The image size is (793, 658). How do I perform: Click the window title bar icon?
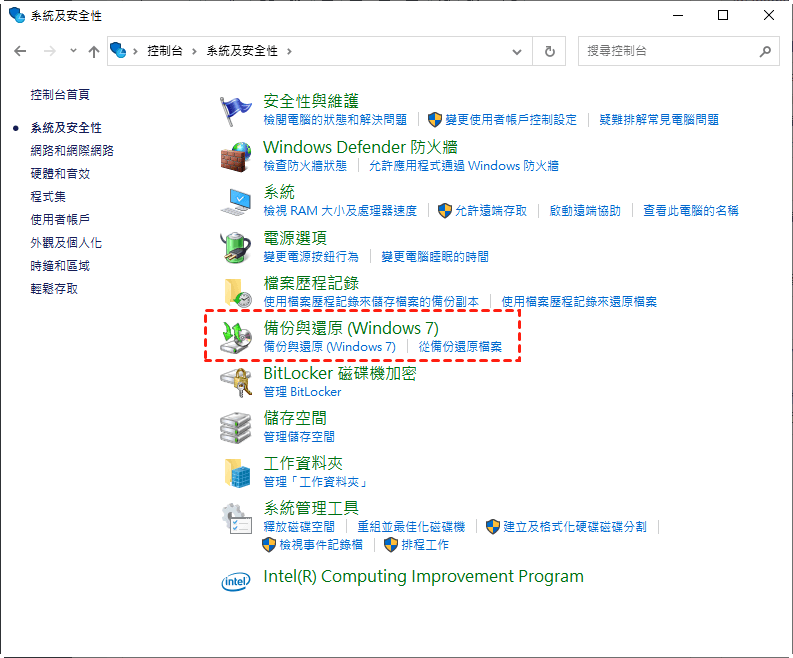pos(17,15)
